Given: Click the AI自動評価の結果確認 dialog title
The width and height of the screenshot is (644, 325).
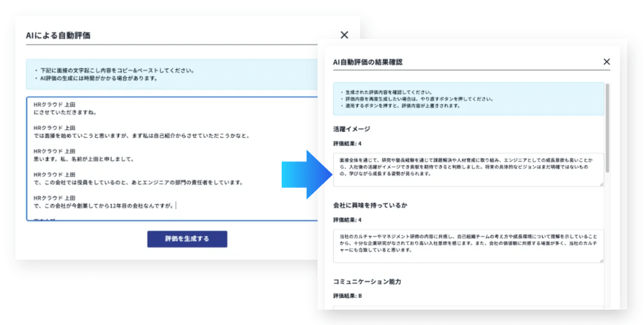Looking at the screenshot, I should [367, 62].
